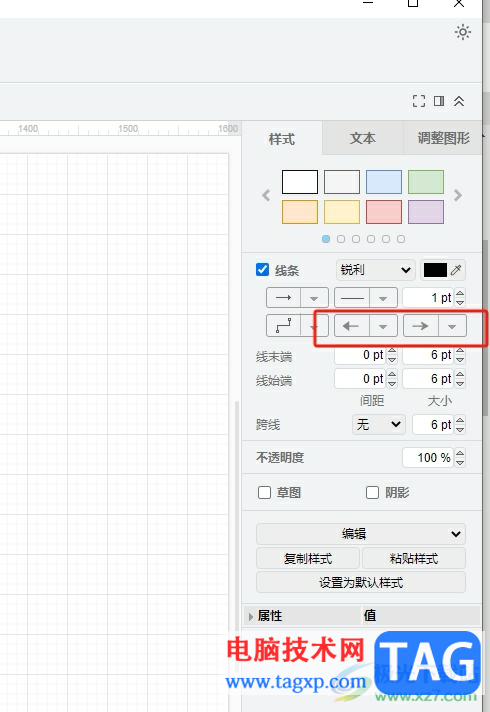Click the 线始端 spacing 0 pt field
This screenshot has height=712, width=490.
(x=360, y=378)
